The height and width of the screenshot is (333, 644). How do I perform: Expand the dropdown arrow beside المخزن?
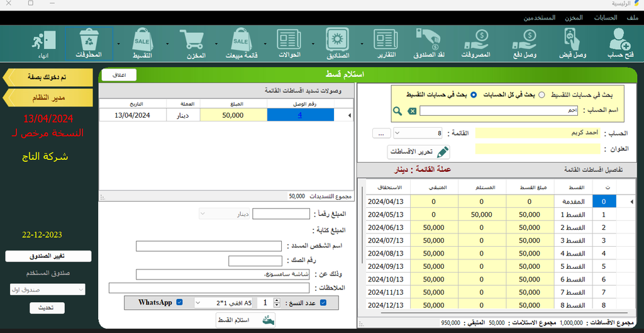(167, 43)
